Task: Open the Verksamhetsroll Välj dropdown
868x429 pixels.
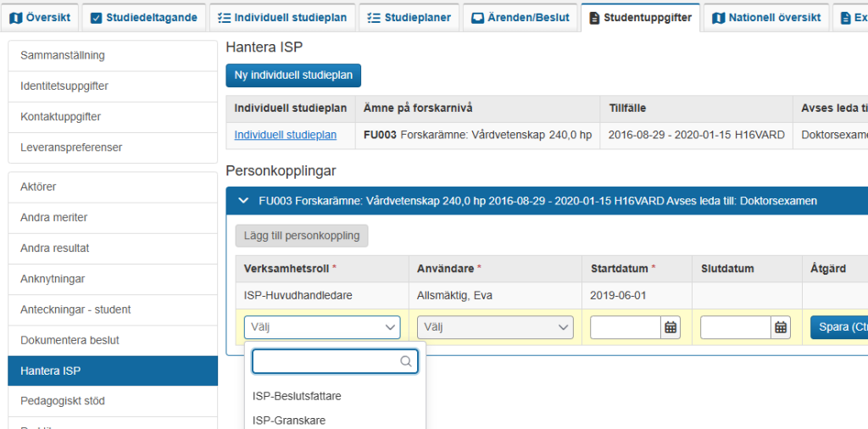Action: tap(322, 328)
